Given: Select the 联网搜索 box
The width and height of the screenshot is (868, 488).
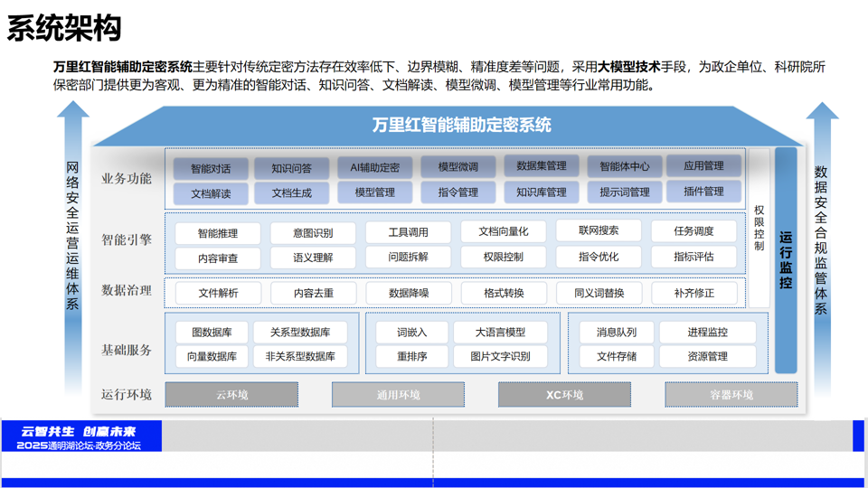Looking at the screenshot, I should 599,231.
